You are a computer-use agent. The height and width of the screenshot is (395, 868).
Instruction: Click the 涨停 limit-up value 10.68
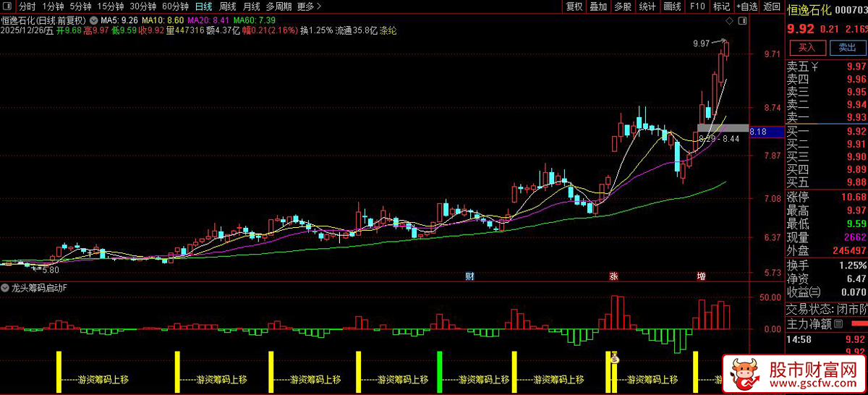[854, 197]
